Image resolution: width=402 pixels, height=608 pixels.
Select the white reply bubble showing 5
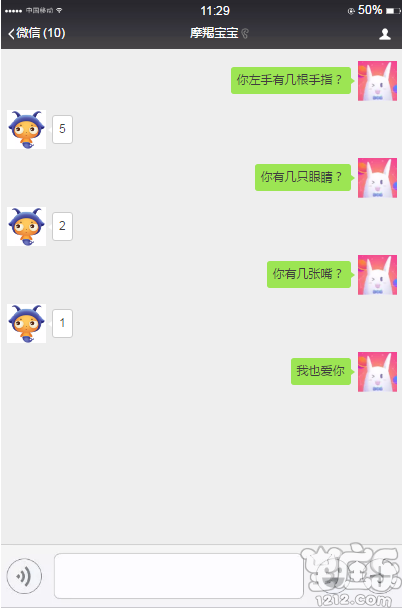coord(62,129)
